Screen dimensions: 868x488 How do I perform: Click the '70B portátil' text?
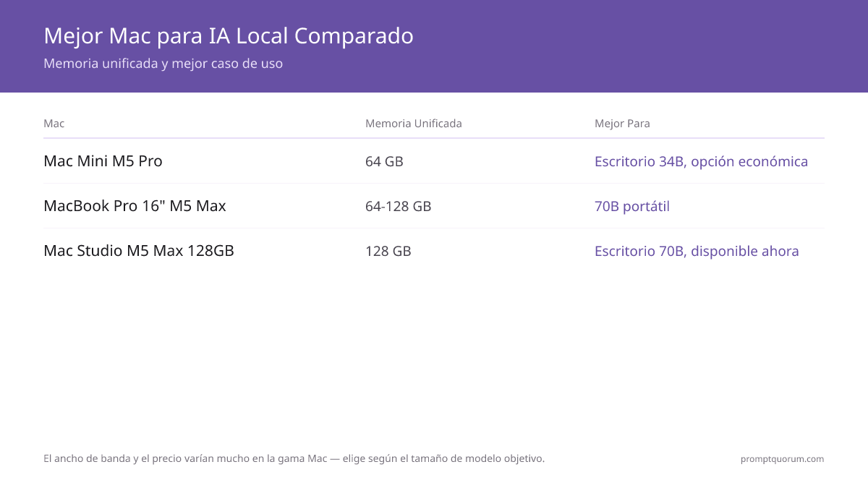click(632, 207)
